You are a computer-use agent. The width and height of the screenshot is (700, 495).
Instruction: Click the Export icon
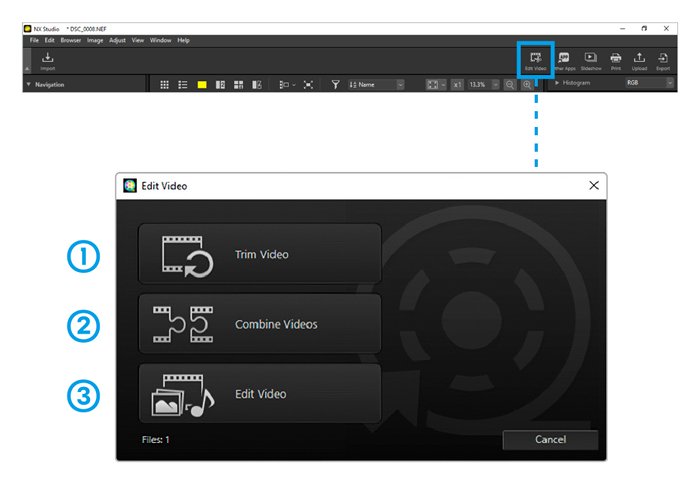tap(663, 60)
